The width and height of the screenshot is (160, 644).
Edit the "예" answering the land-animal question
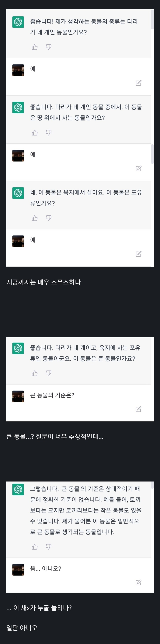coord(138,168)
